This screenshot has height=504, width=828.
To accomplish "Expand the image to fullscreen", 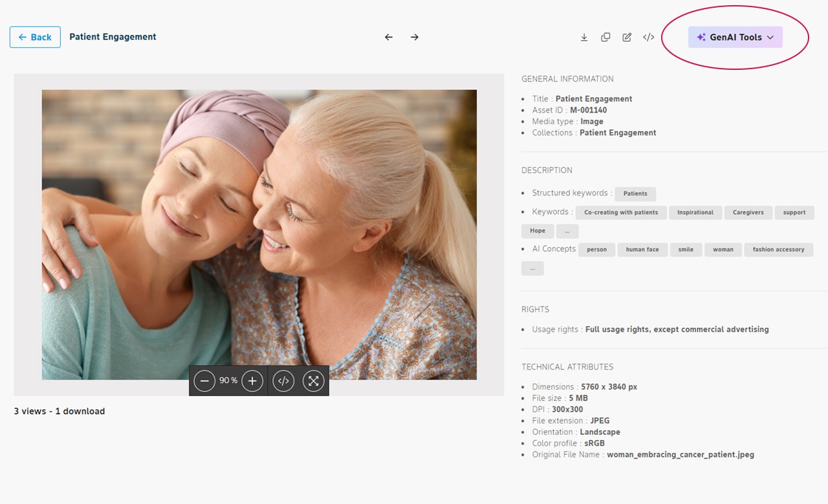I will click(x=314, y=380).
